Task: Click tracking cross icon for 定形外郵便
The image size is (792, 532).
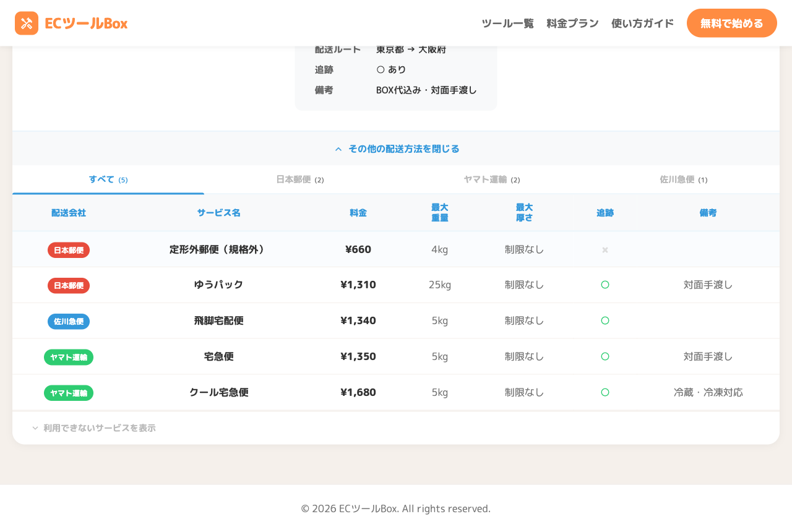Action: [x=605, y=250]
